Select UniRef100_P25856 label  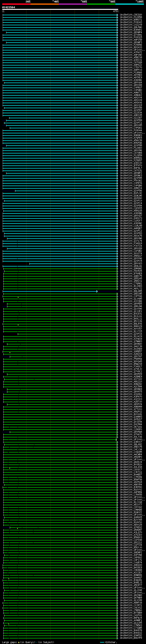131,45
